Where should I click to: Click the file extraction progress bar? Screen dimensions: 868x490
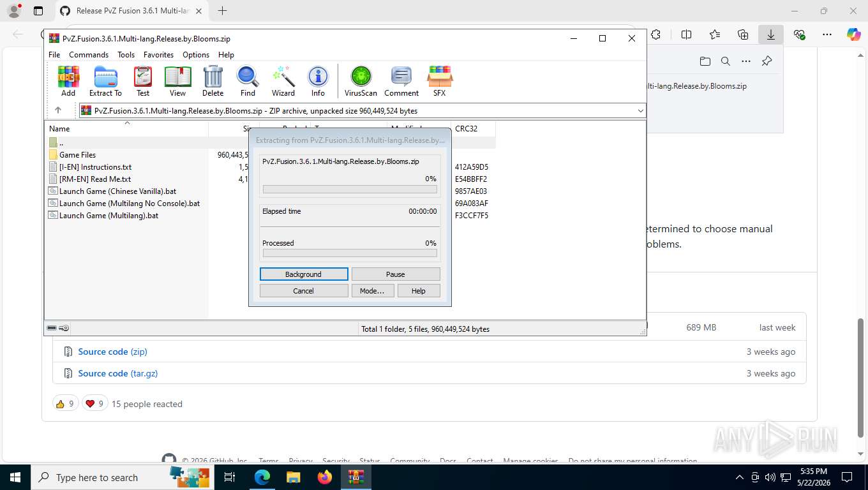click(350, 189)
